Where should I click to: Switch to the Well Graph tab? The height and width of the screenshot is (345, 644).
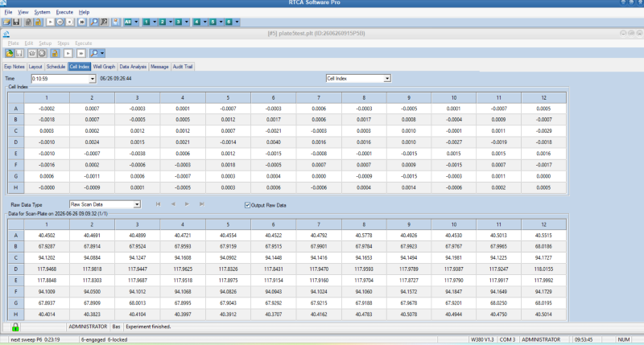click(104, 67)
